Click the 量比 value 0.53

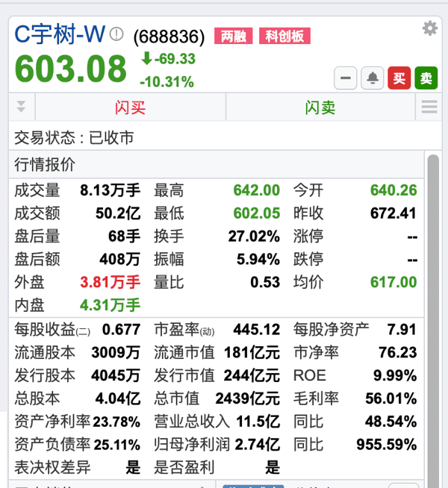(x=265, y=282)
